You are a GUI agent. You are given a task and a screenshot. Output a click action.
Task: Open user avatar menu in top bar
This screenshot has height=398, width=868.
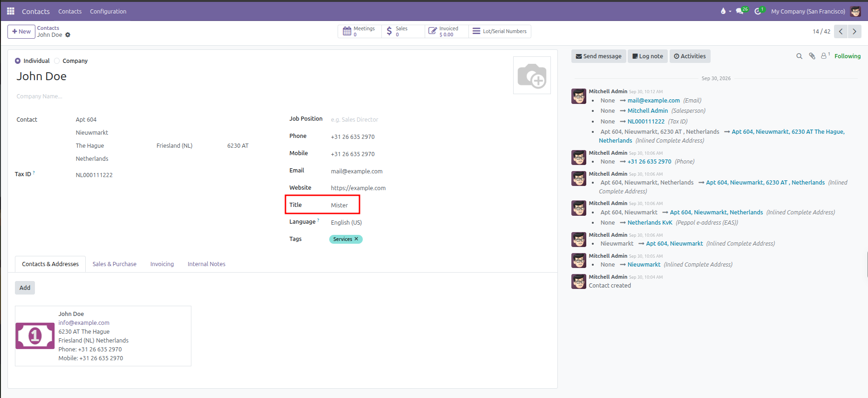click(855, 11)
